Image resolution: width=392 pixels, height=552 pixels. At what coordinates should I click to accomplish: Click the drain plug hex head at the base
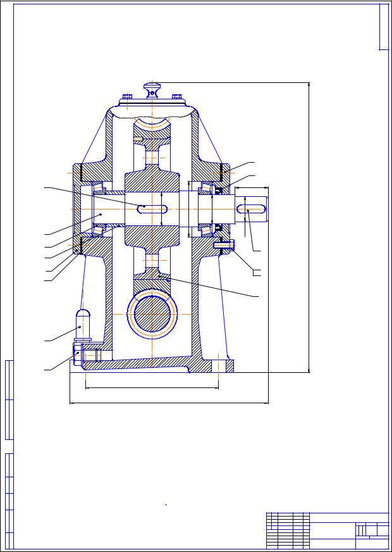tap(78, 354)
